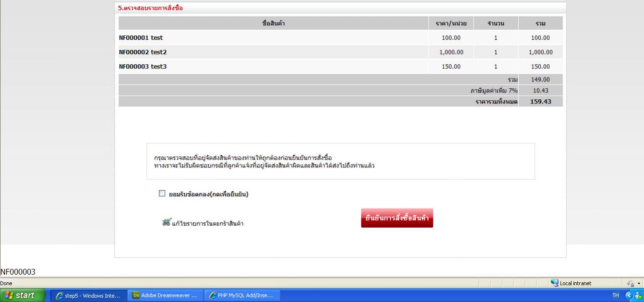
Task: Click the IE icon on PHP MySQL taskbar item
Action: [213, 295]
